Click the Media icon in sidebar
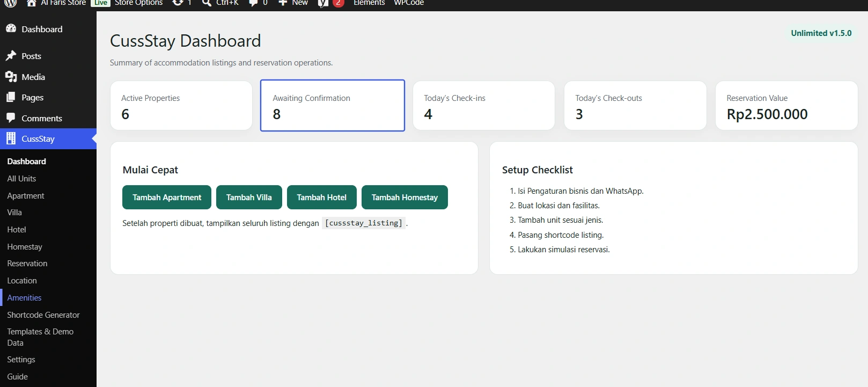 point(11,77)
